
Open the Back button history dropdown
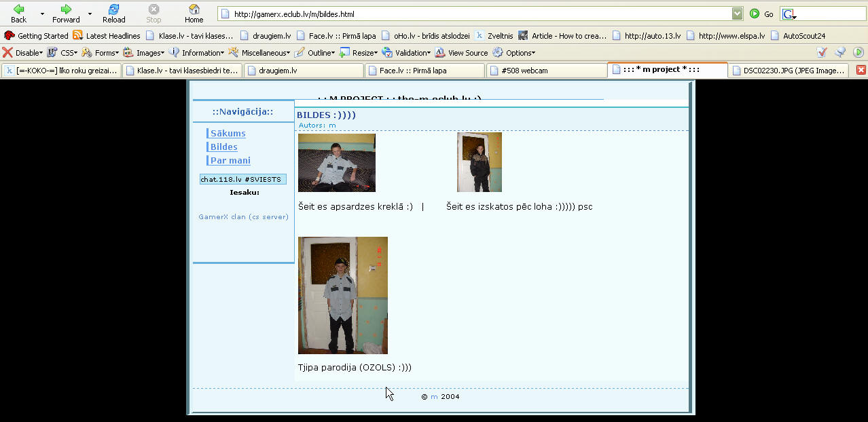(42, 14)
